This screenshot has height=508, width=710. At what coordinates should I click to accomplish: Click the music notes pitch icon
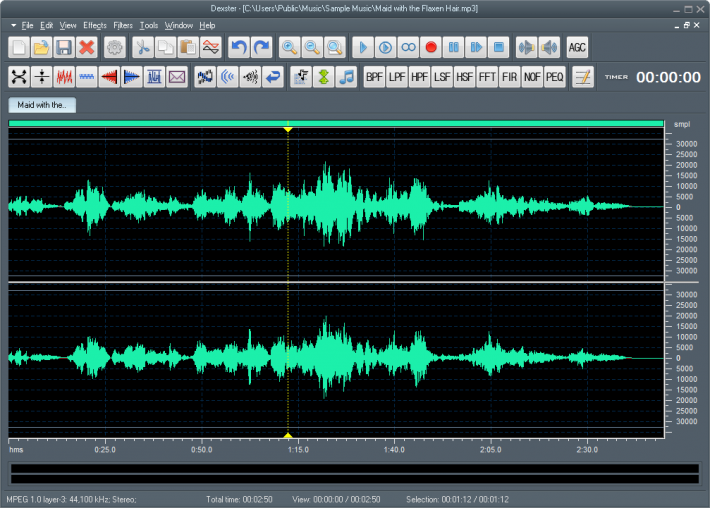tap(301, 77)
